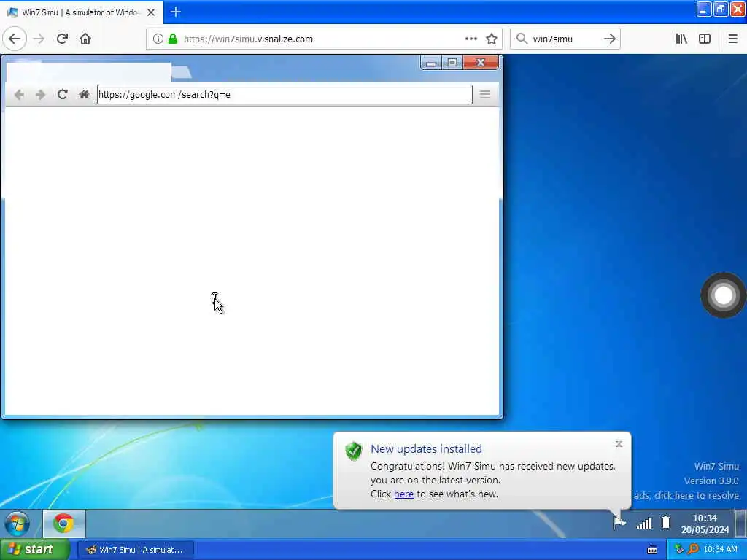This screenshot has height=560, width=747.
Task: Open page actions three-dot menu
Action: (471, 39)
